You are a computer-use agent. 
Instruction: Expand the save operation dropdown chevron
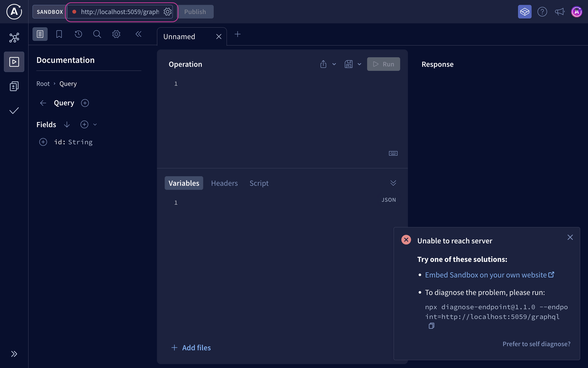360,64
